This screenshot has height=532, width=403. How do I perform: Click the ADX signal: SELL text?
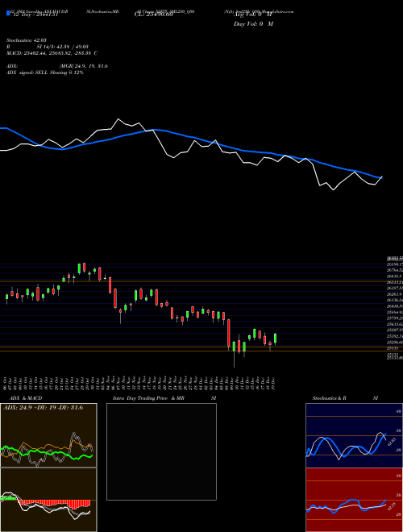[x=45, y=73]
